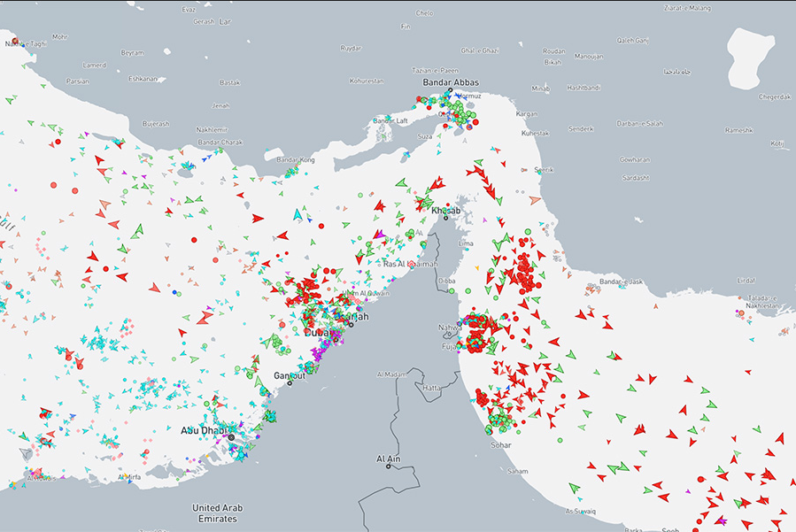Click the large cyan vessel arrow northwest of Dubai
This screenshot has height=532, width=796.
tap(298, 214)
